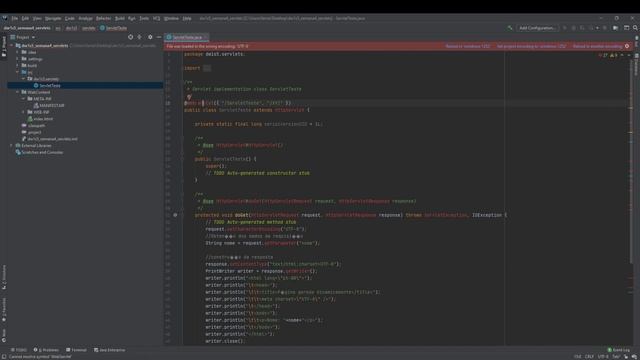Collapse the WebContent folder
640x360 pixels.
18,92
